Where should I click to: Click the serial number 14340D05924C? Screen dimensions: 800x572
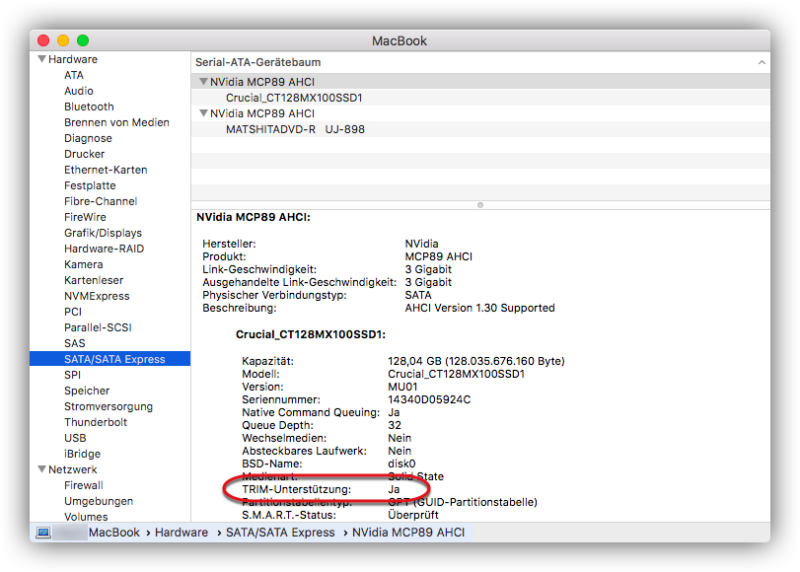click(x=429, y=400)
